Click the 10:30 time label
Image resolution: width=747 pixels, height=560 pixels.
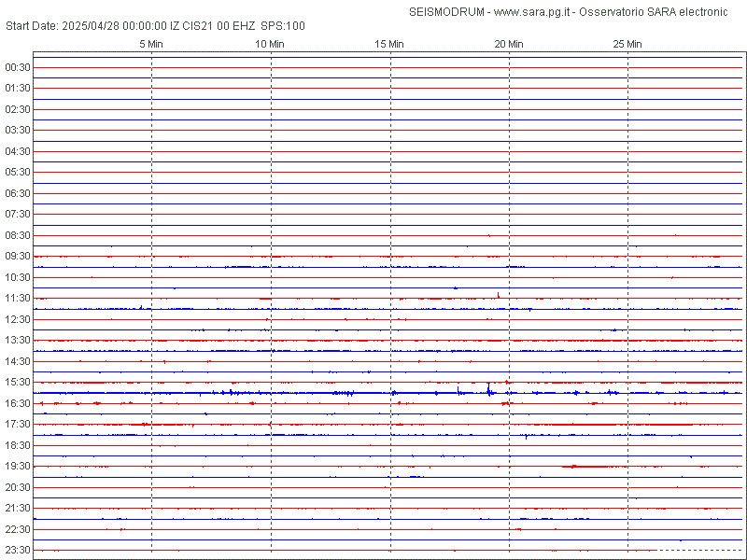click(18, 277)
